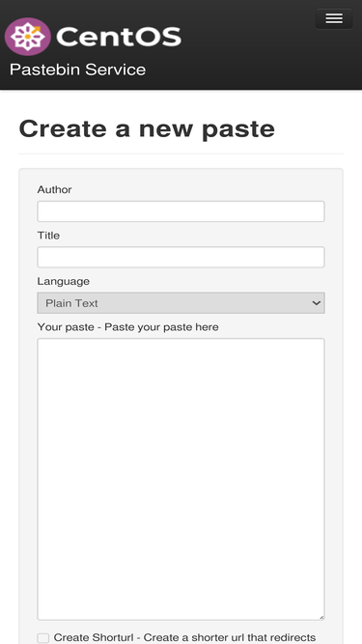Click the Language label
This screenshot has height=644, width=362.
pyautogui.click(x=63, y=281)
